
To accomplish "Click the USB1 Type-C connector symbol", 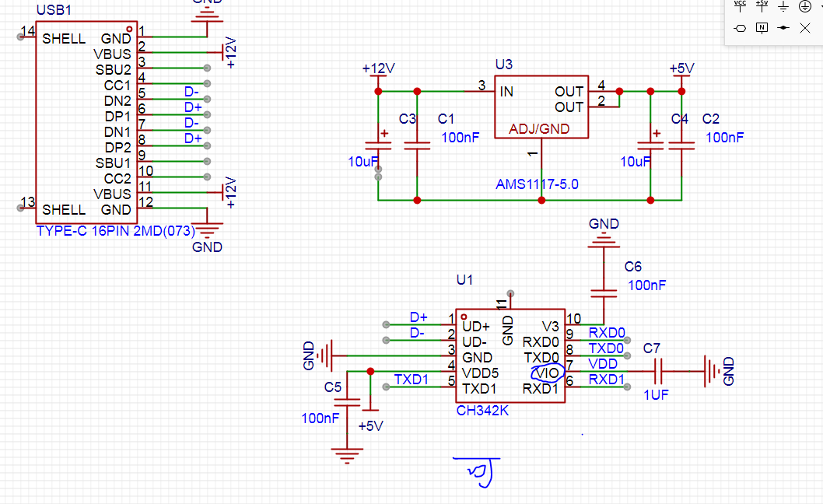I will (x=86, y=122).
